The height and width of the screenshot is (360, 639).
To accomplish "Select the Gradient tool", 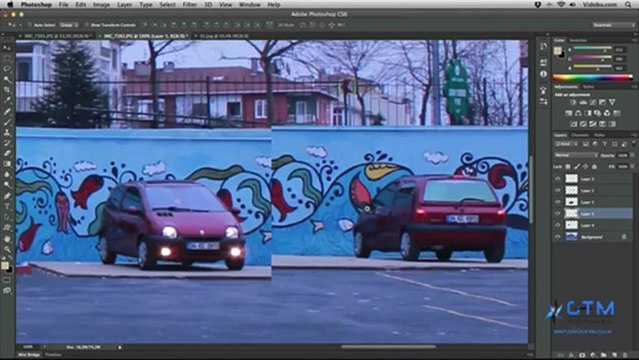I will tap(7, 164).
